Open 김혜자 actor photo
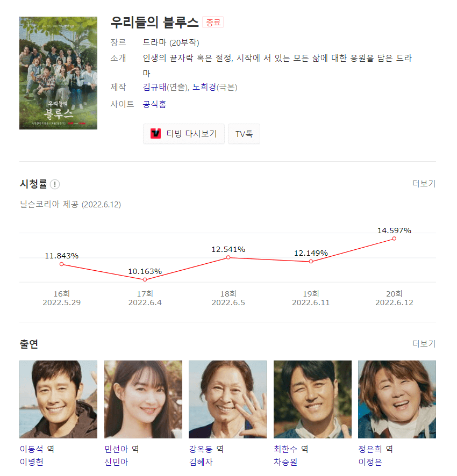This screenshot has width=457, height=476. click(x=227, y=400)
